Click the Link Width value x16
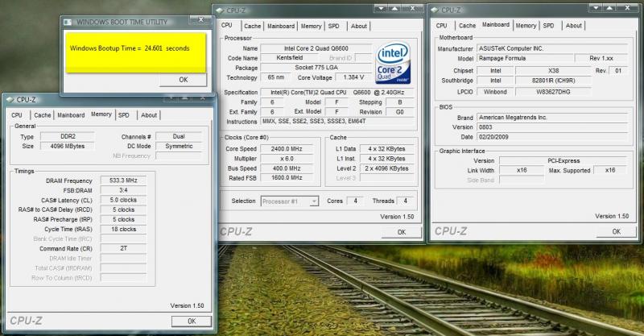644x336 pixels. point(522,170)
